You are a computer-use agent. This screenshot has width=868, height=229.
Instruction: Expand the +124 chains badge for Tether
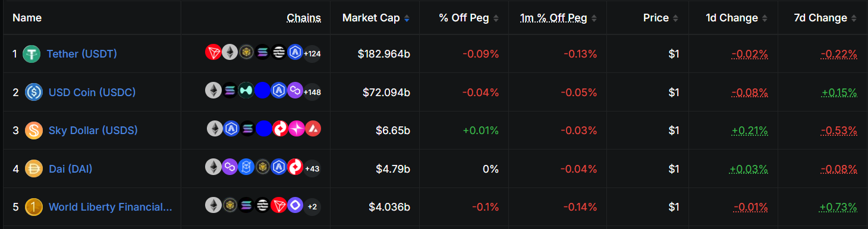(x=312, y=53)
